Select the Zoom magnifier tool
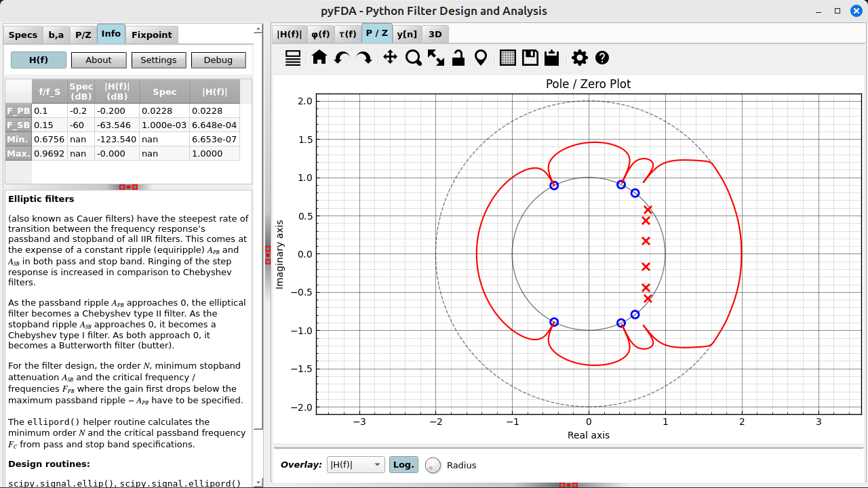 coord(414,58)
